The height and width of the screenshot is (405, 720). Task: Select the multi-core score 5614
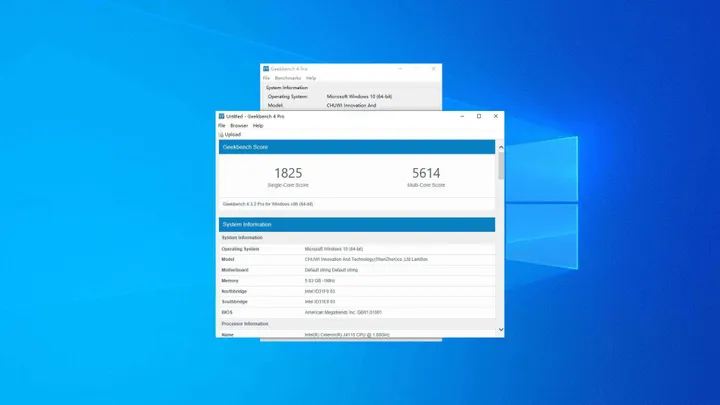pyautogui.click(x=426, y=173)
